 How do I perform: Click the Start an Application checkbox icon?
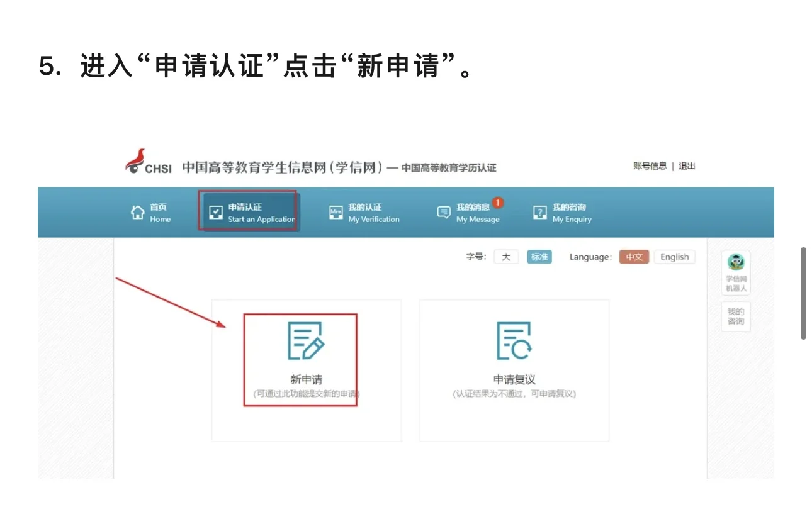coord(216,213)
